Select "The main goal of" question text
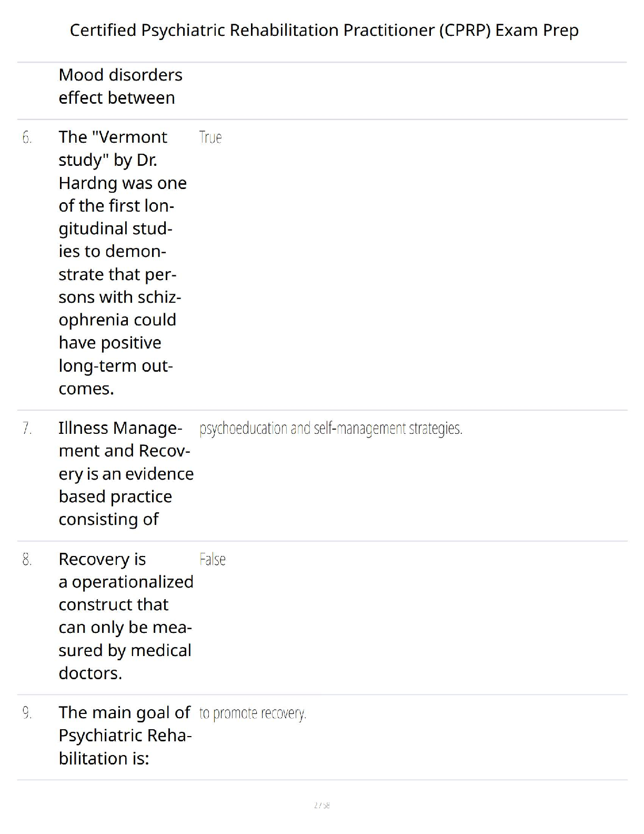 [124, 712]
